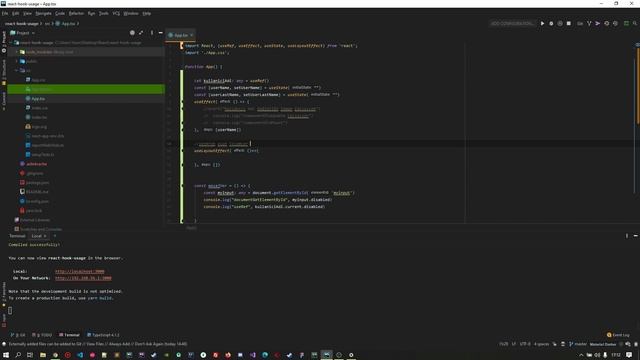Viewport: 640px width, 360px height.
Task: Open the Run menu
Action: [91, 13]
